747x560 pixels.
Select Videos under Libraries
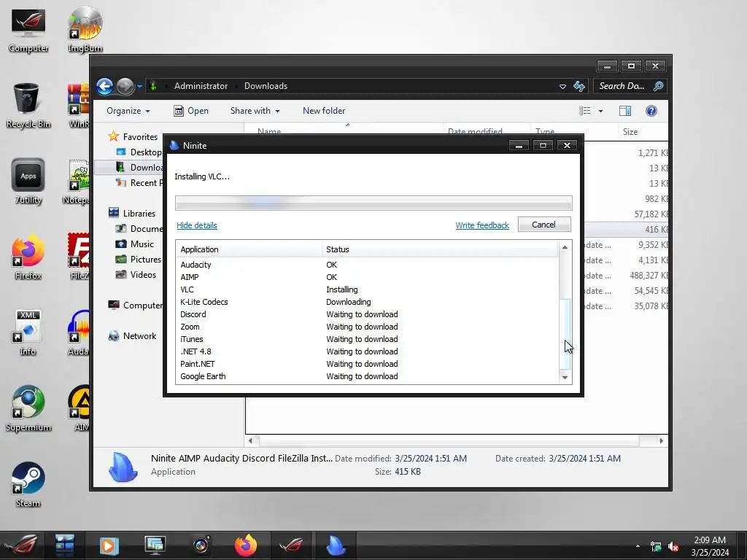143,275
